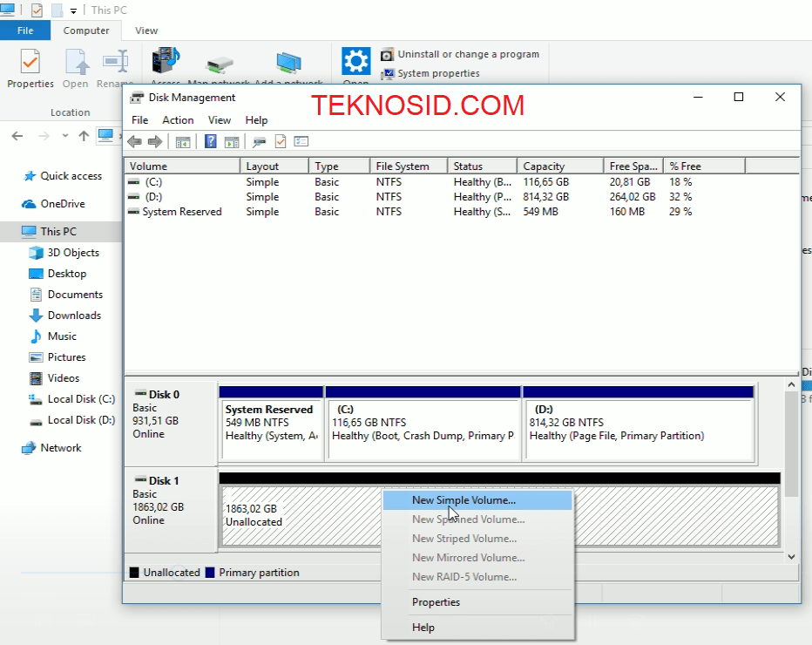Image resolution: width=812 pixels, height=645 pixels.
Task: Click the drive with magnifier toolbar icon
Action: (259, 141)
